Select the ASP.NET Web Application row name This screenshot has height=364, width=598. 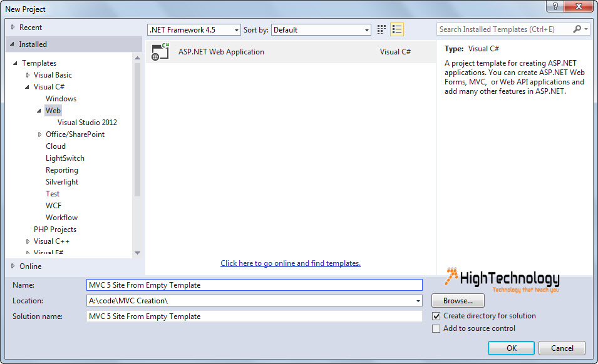tap(221, 52)
